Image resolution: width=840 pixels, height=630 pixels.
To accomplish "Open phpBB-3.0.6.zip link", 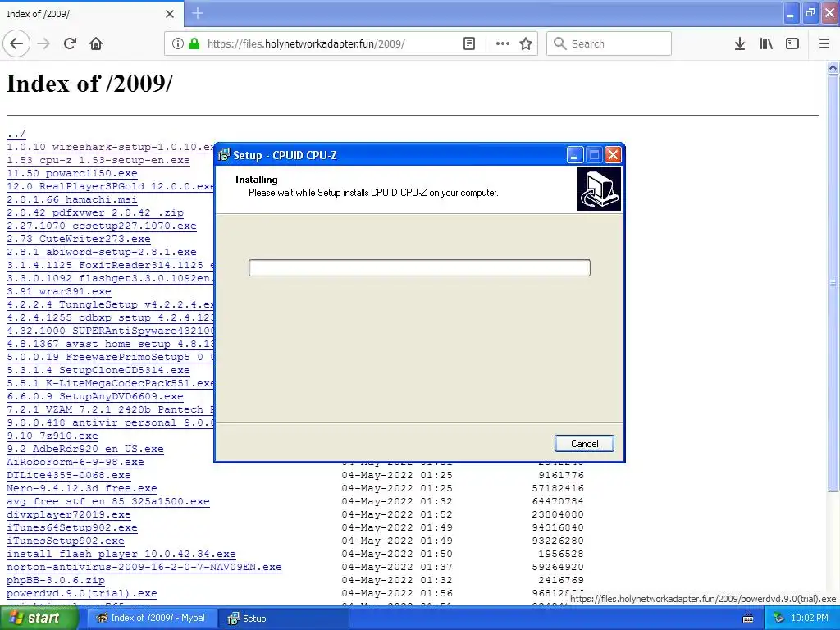I will [x=56, y=580].
